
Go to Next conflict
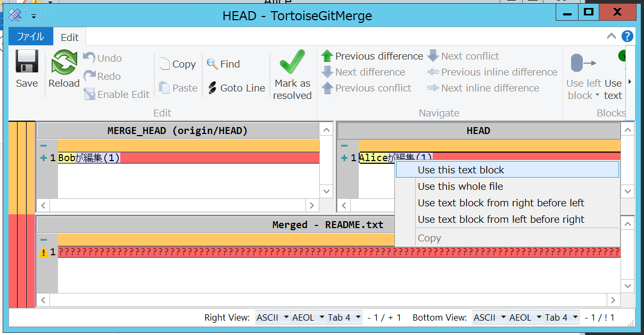tap(463, 56)
